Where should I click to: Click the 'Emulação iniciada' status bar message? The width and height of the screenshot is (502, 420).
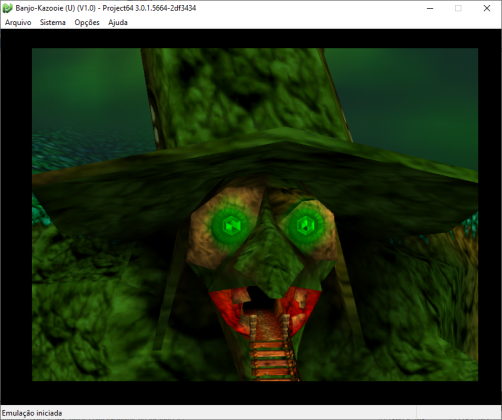point(32,413)
